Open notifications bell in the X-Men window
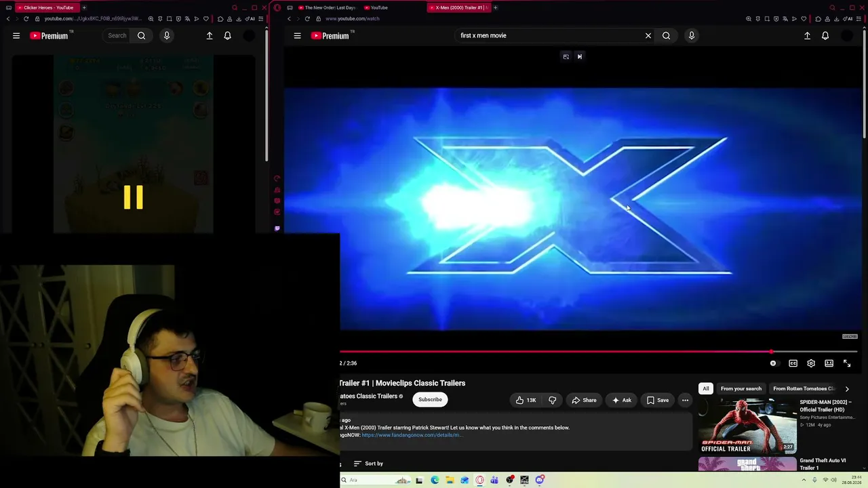The width and height of the screenshot is (868, 488). point(825,36)
